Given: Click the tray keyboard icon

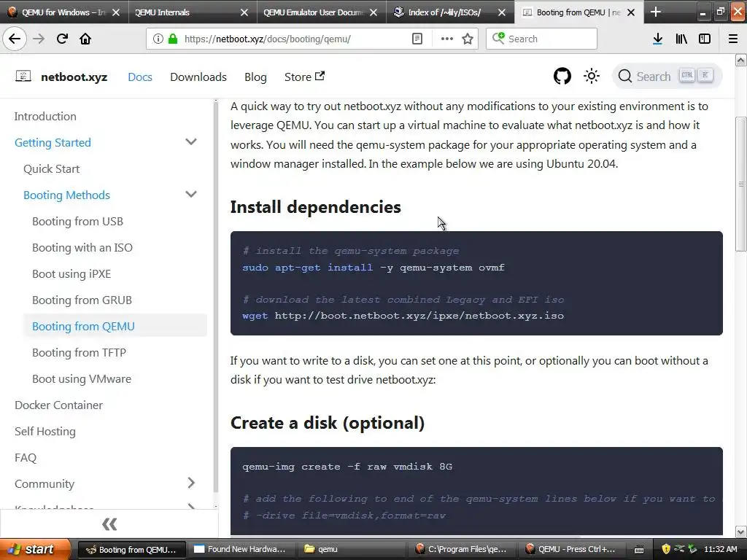Looking at the screenshot, I should (639, 550).
